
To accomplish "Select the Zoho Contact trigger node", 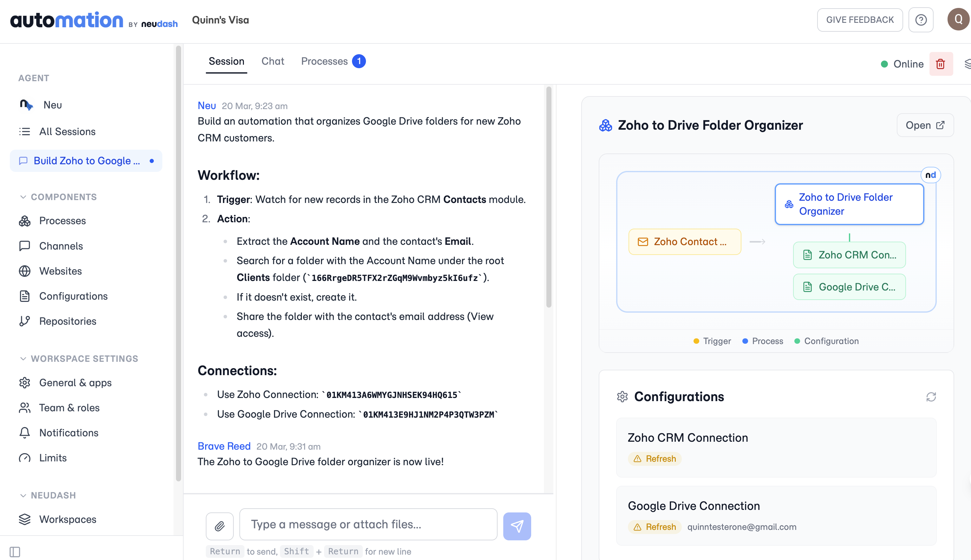I will (x=685, y=242).
